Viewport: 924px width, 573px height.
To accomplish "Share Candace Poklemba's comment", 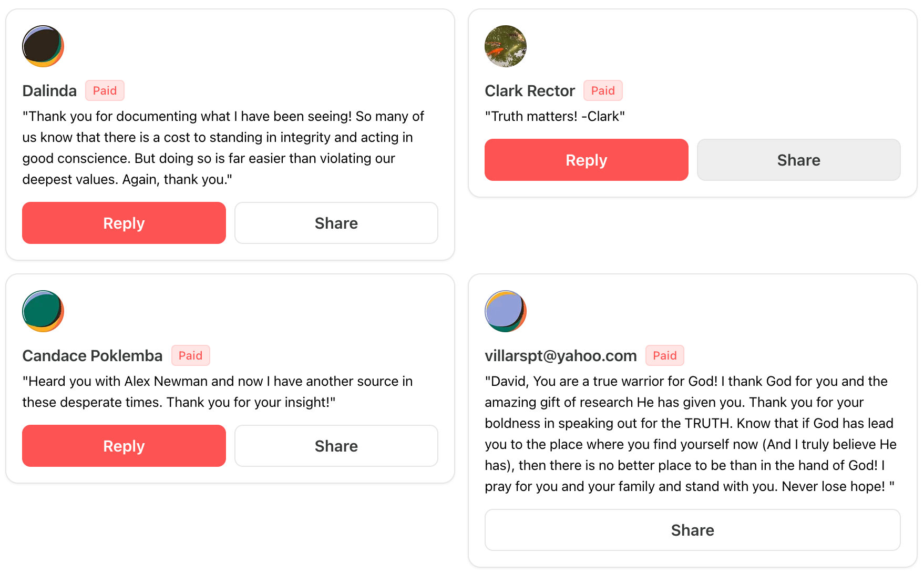I will [x=336, y=446].
